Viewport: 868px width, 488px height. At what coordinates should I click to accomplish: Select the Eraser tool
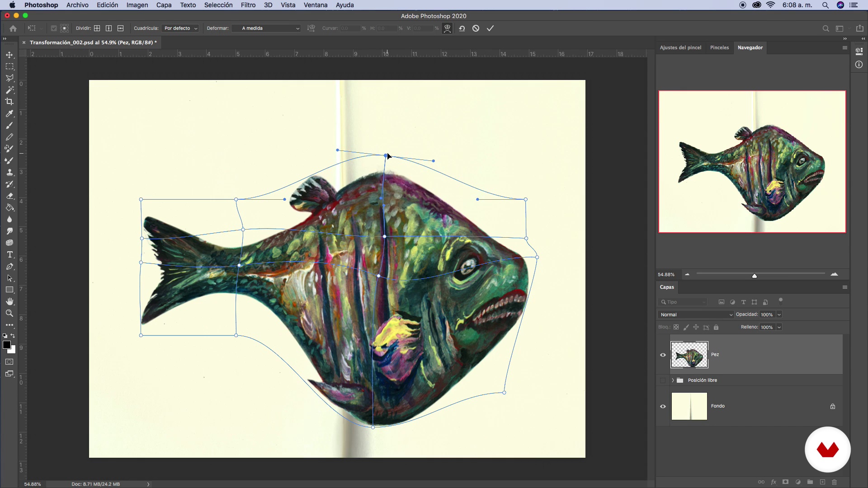coord(9,196)
